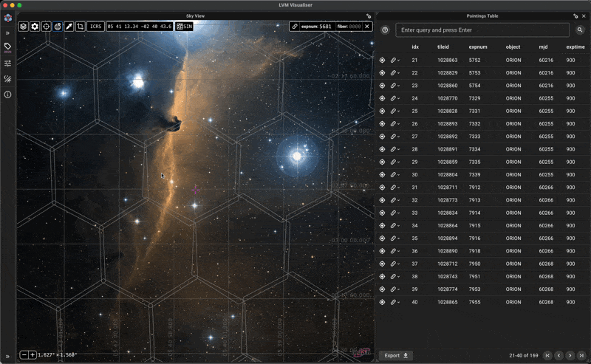Locate pointing idx 33 on sky

[382, 213]
